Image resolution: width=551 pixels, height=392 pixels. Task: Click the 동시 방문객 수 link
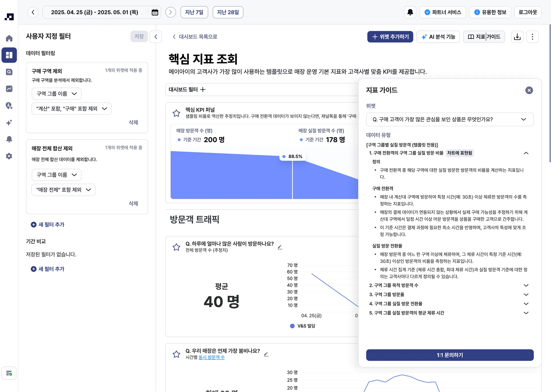[212, 357]
